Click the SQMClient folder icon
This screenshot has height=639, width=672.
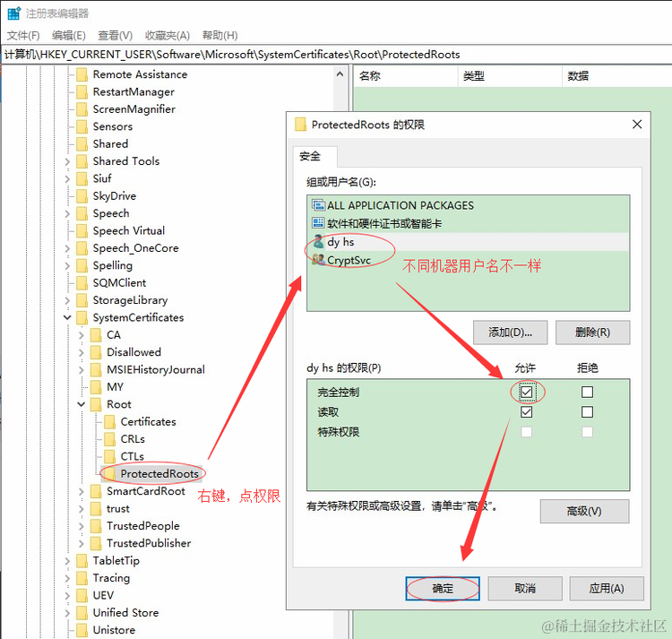point(82,283)
